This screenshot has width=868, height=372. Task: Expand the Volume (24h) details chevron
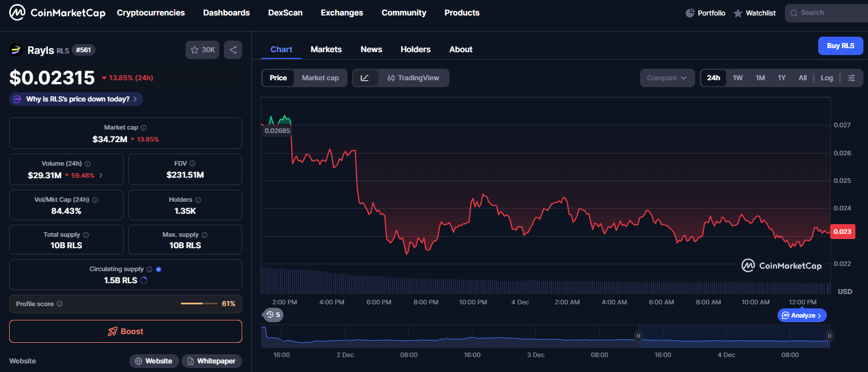(x=101, y=175)
